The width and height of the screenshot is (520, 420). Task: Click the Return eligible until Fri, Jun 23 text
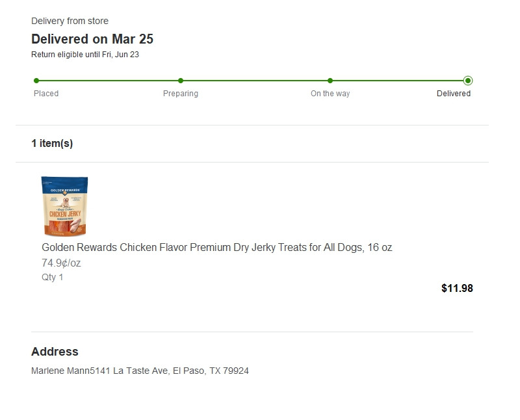(85, 55)
